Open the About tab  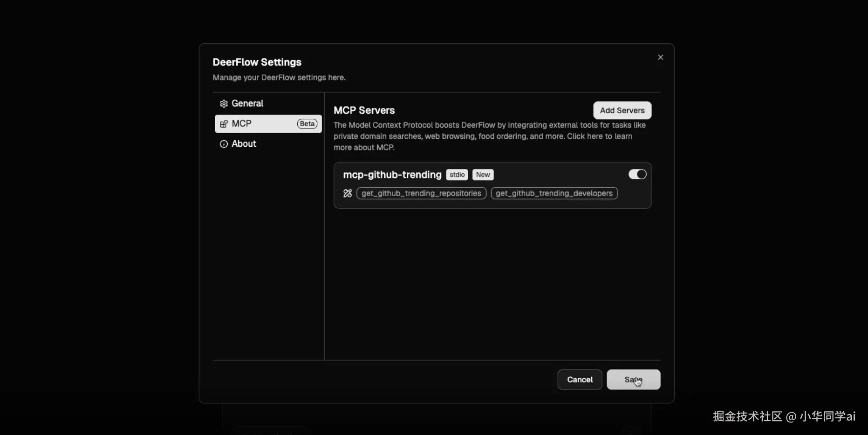coord(268,143)
